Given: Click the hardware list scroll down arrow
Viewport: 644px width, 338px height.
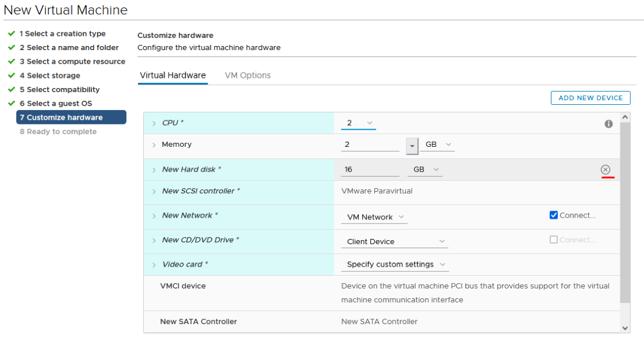Looking at the screenshot, I should point(625,328).
